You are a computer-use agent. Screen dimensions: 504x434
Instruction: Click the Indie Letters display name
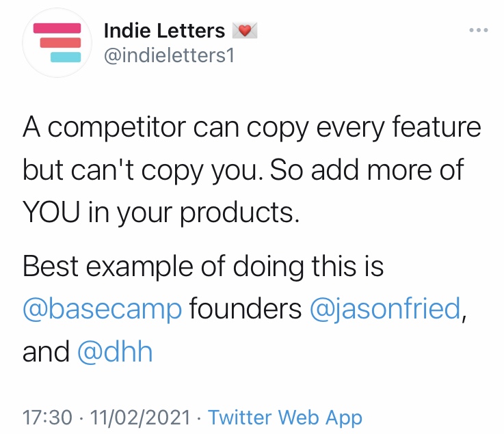click(164, 31)
